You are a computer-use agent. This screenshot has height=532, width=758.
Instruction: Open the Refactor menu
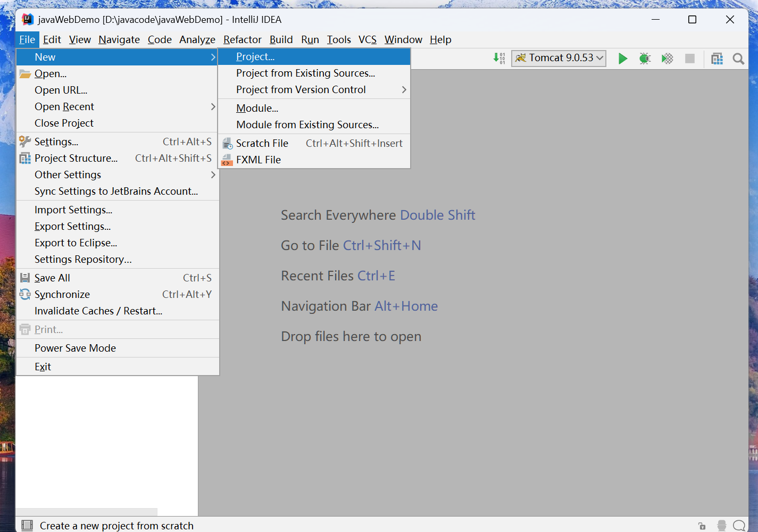point(243,39)
